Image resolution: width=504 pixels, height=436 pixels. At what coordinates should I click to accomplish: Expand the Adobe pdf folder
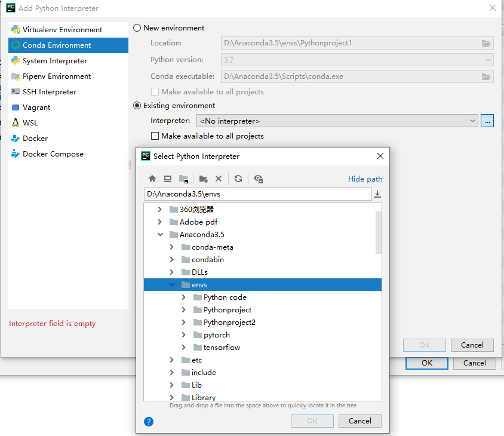click(160, 222)
